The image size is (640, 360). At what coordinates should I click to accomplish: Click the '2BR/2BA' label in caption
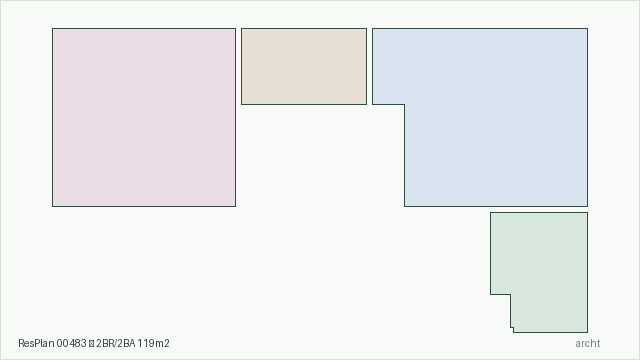(116, 343)
